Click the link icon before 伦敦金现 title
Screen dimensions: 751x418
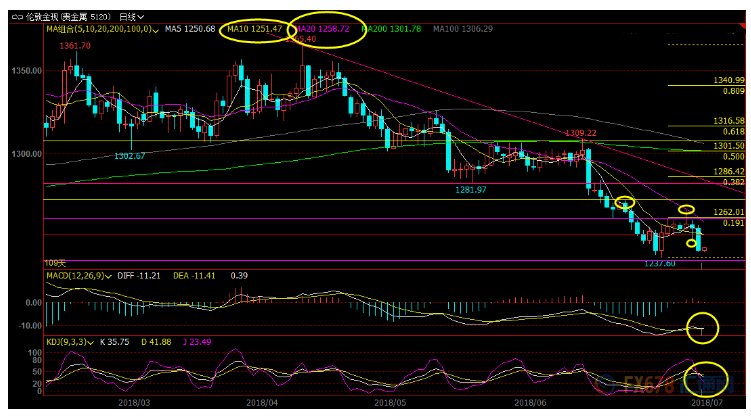[x=17, y=17]
